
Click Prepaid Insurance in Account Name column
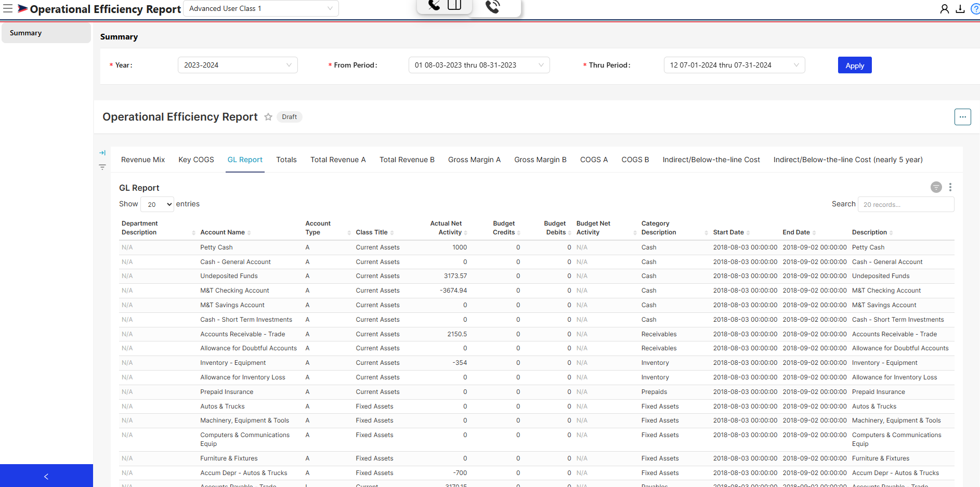[x=227, y=392]
